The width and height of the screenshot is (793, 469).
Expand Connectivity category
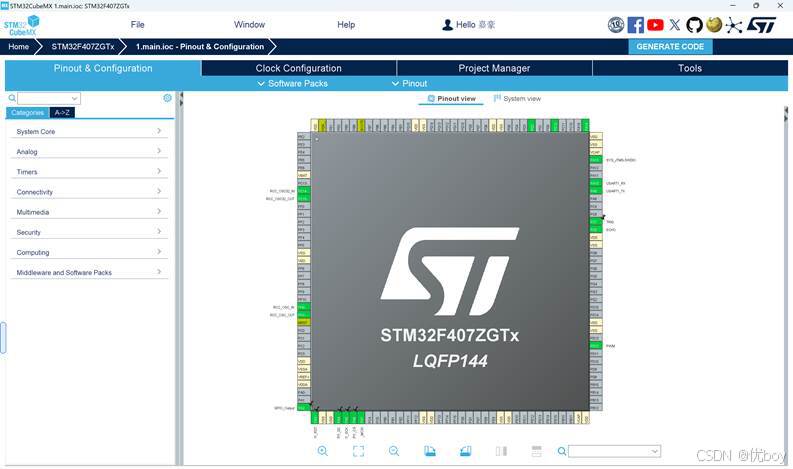point(89,192)
